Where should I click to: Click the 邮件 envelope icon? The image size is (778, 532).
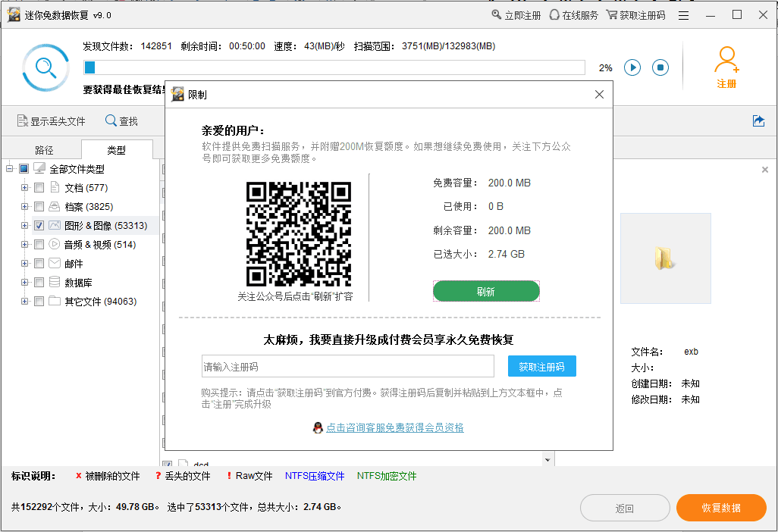point(55,263)
